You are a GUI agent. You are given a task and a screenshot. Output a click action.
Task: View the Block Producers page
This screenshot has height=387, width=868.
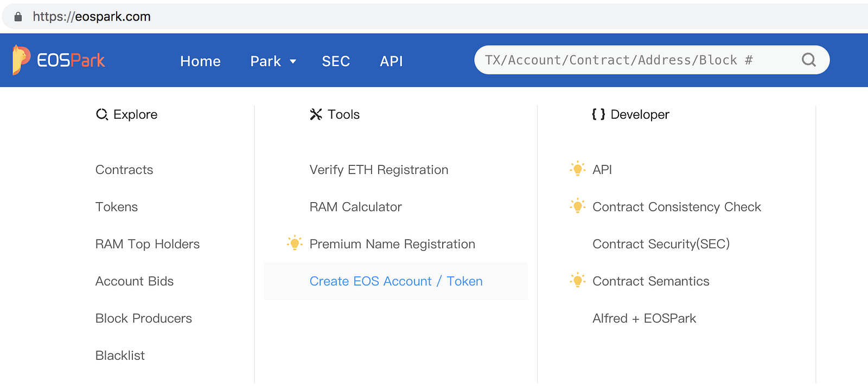coord(144,318)
